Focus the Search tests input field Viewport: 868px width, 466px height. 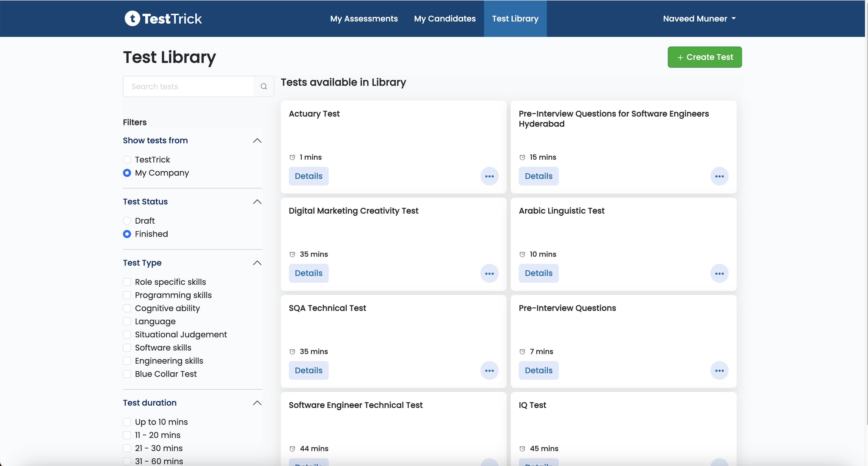[x=189, y=87]
